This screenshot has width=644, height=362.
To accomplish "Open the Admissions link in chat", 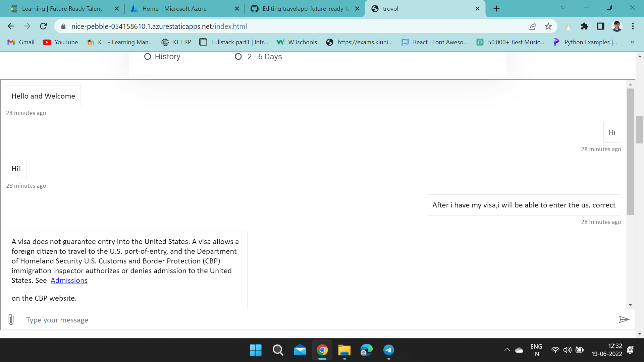I will 69,281.
